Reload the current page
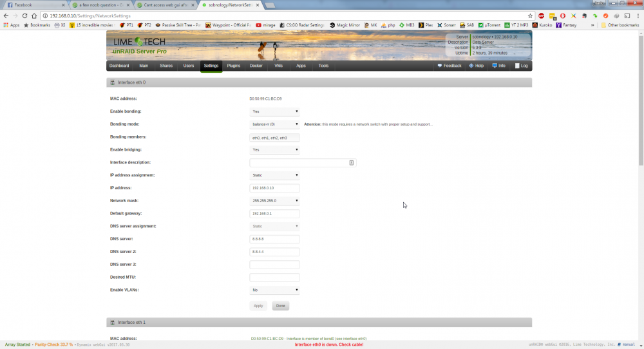This screenshot has height=349, width=644. tap(24, 15)
